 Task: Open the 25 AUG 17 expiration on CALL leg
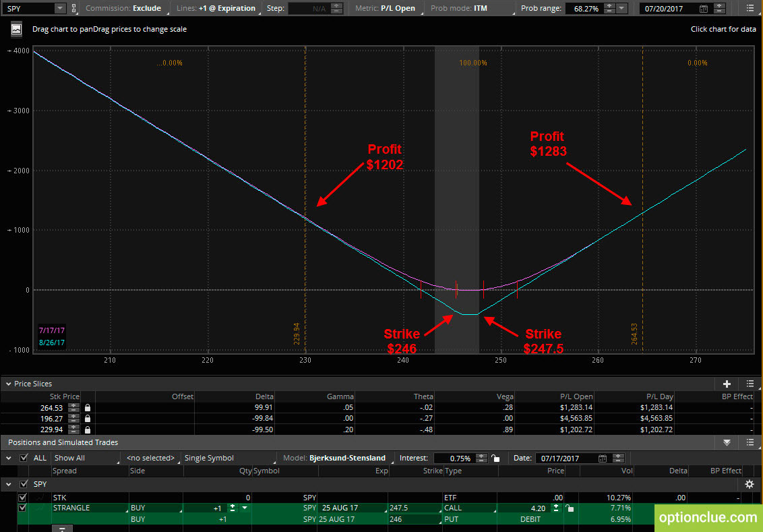[x=353, y=508]
